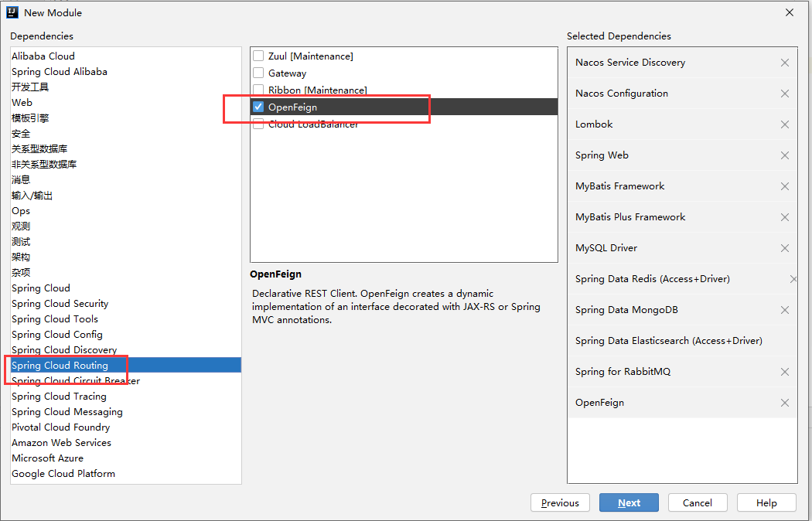Screen dimensions: 812x521
Task: Remove Nacos Configuration from selected dependencies
Action: point(785,94)
